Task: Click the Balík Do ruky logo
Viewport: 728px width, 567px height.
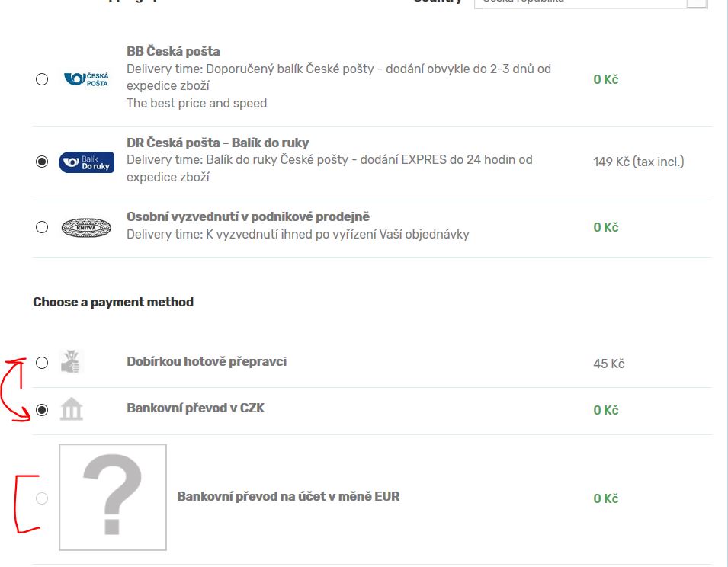Action: tap(86, 162)
